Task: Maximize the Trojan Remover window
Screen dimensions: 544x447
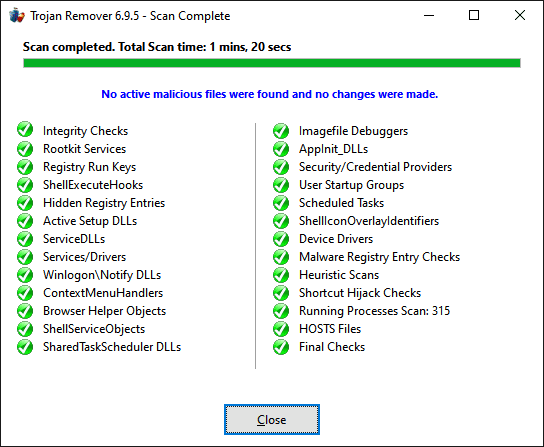Action: coord(474,15)
